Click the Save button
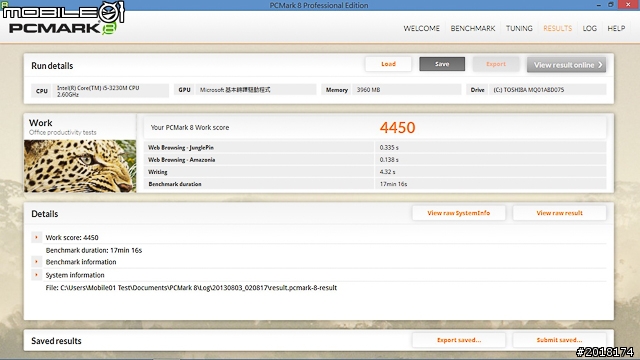Screen dimensions: 640x360 click(x=442, y=64)
